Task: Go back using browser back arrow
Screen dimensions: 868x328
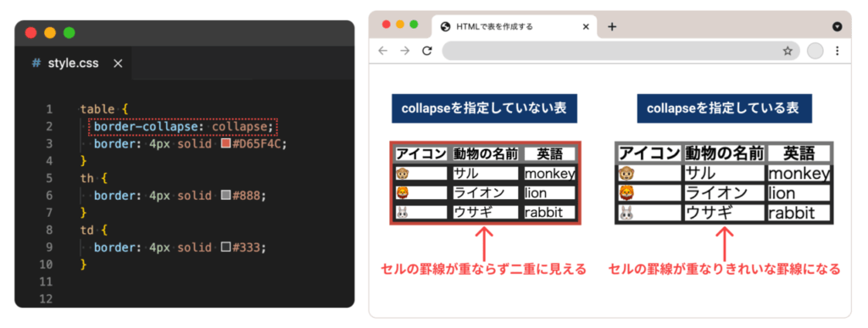Action: coord(382,51)
